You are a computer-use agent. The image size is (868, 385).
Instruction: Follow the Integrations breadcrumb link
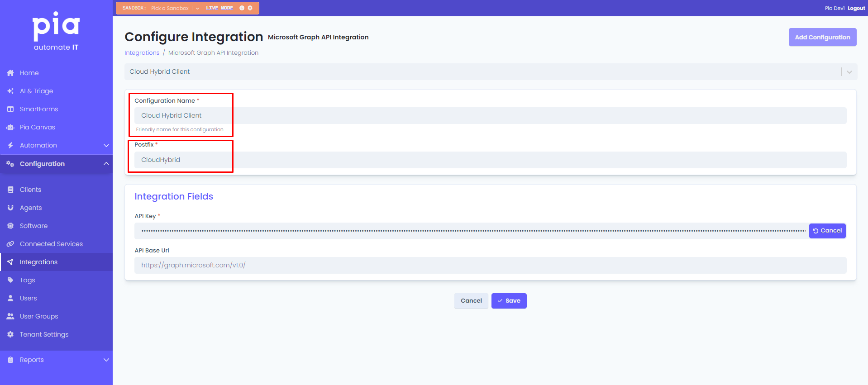pyautogui.click(x=142, y=53)
